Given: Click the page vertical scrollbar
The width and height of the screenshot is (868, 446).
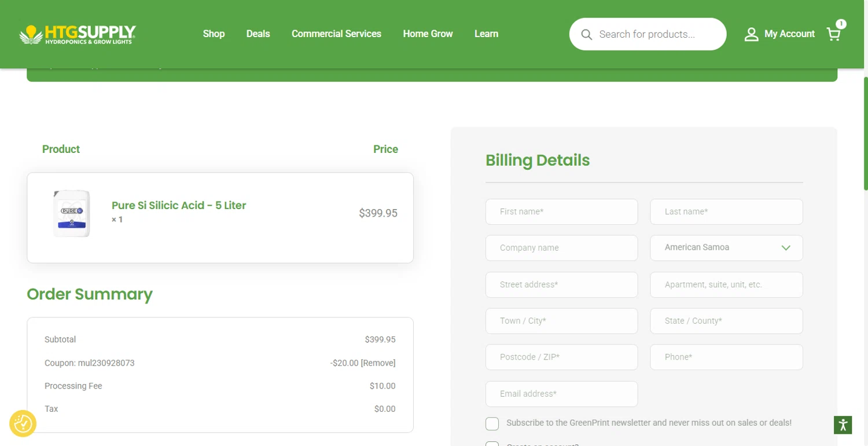Looking at the screenshot, I should tap(865, 133).
